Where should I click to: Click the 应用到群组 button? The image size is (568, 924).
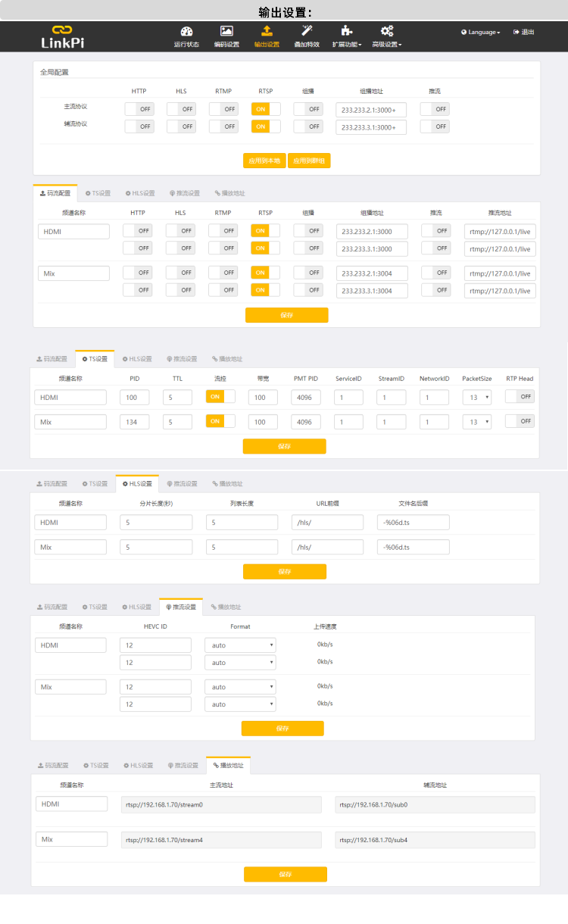point(309,161)
